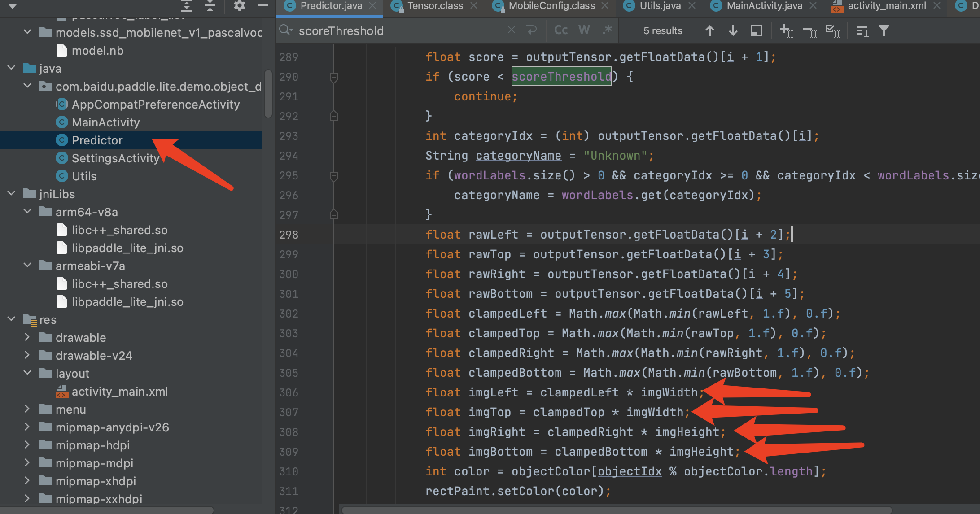Screen dimensions: 980x514
Task: Open search history magnifier icon
Action: click(x=286, y=30)
